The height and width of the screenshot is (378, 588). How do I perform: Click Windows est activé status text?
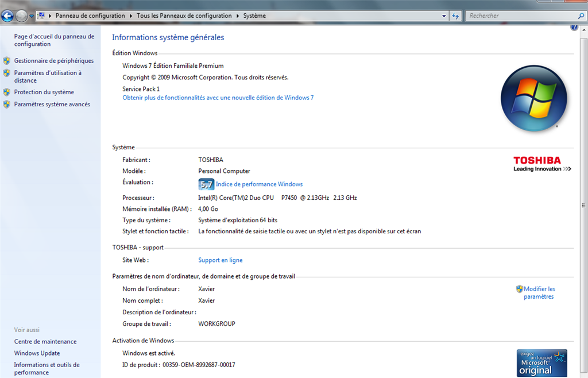pos(149,353)
